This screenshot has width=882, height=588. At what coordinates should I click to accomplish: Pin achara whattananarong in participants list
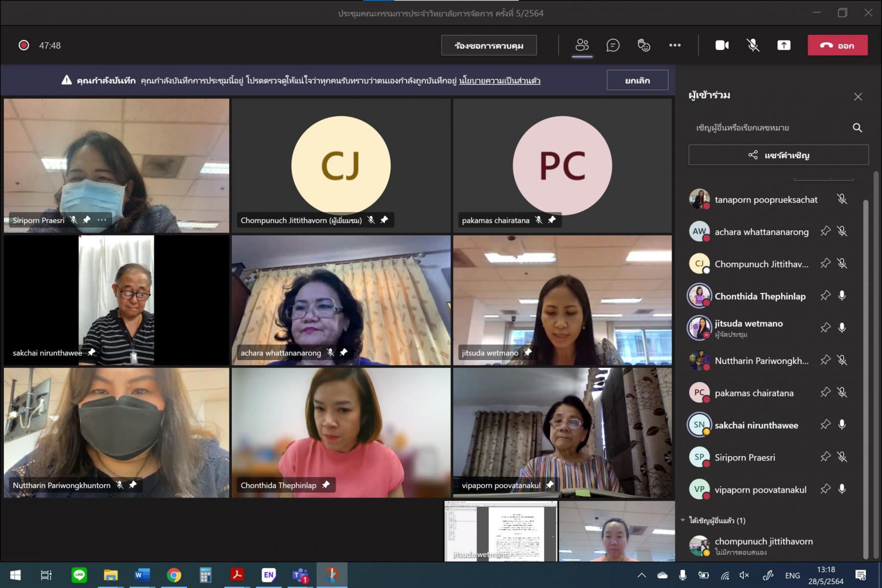[x=825, y=231]
